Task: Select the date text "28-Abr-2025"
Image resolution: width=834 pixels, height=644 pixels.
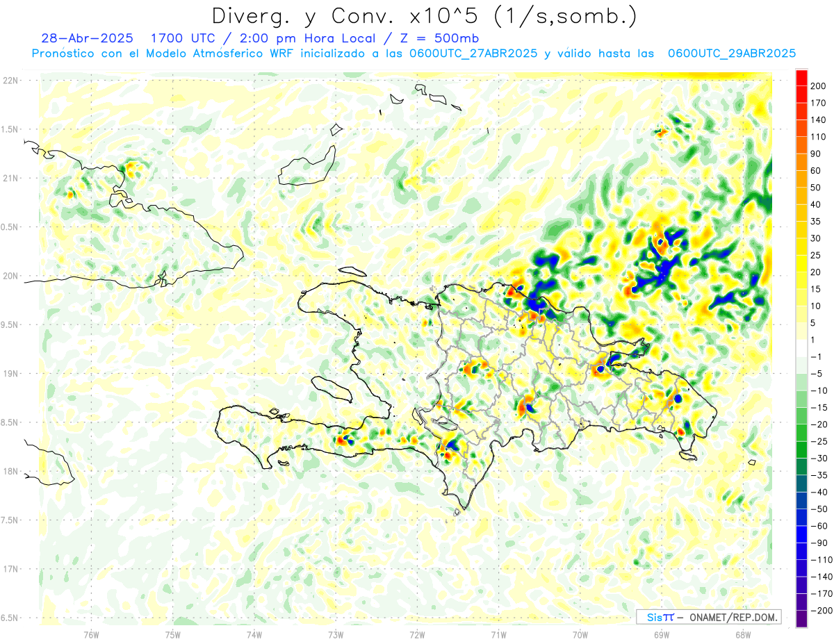Action: click(x=88, y=38)
